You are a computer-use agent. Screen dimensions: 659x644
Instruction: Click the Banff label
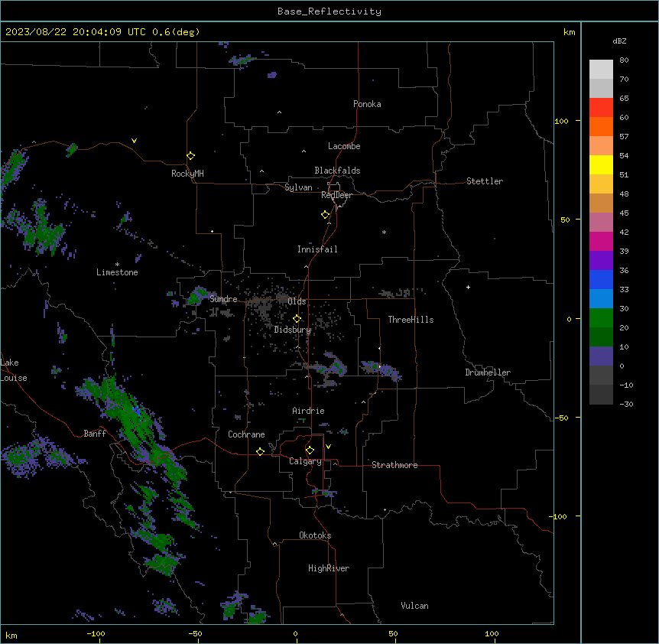pos(95,434)
